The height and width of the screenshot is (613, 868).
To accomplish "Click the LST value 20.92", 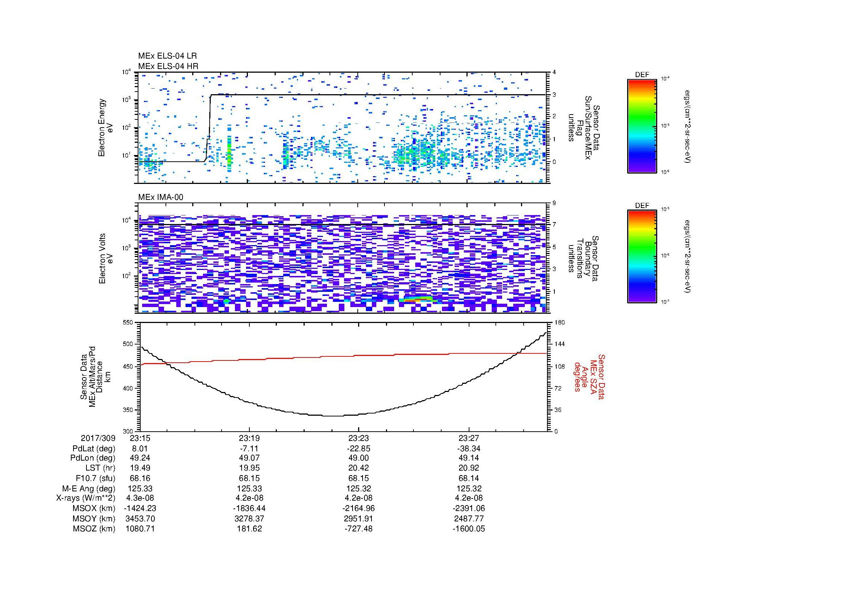I will coord(469,468).
